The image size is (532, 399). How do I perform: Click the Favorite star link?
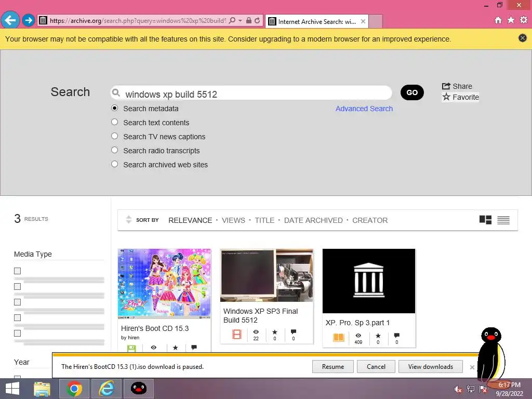460,97
